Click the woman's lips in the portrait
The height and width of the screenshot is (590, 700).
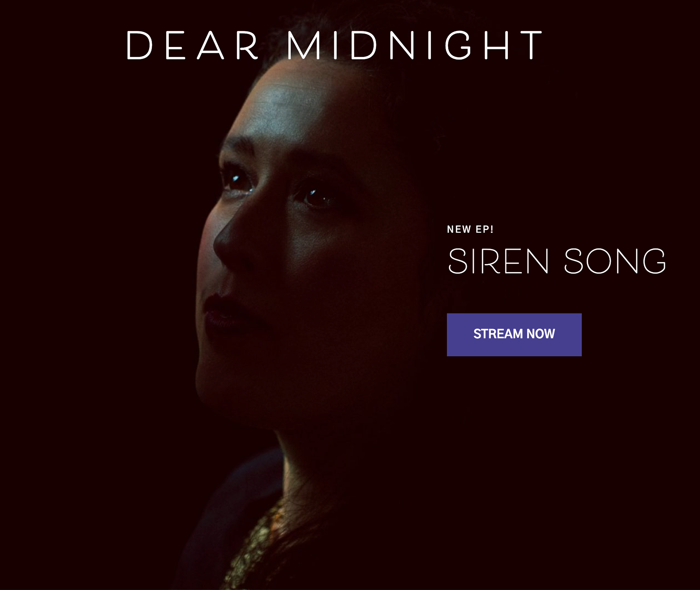(222, 313)
